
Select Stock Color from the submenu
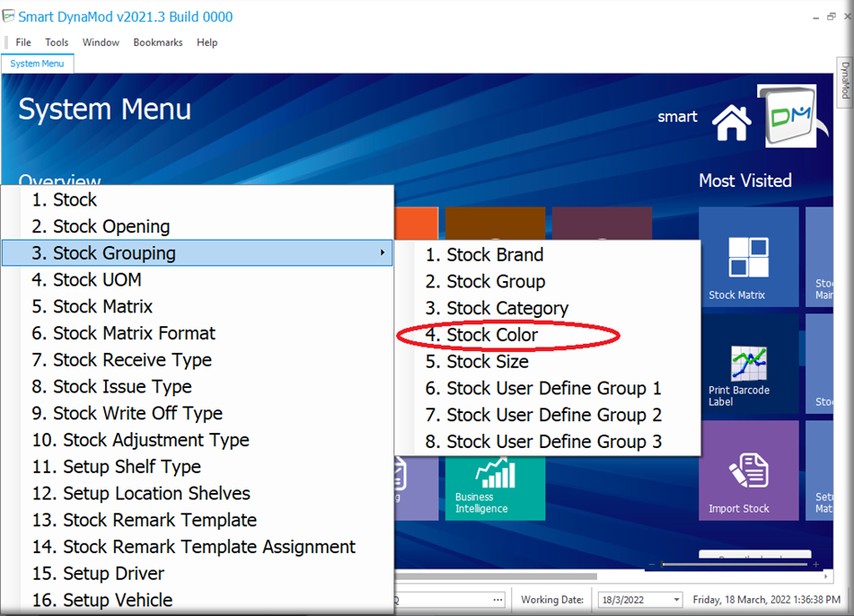coord(492,335)
